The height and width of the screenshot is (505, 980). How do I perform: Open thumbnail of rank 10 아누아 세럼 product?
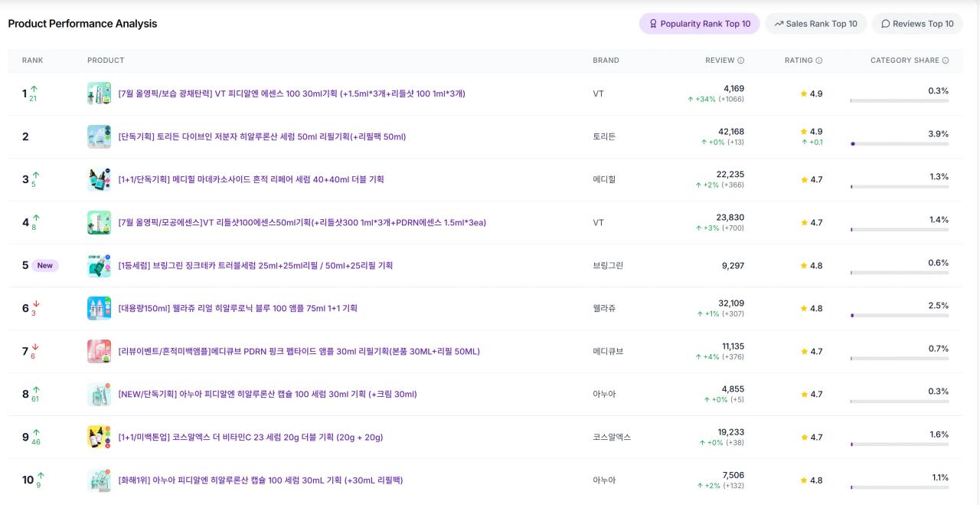click(x=99, y=480)
